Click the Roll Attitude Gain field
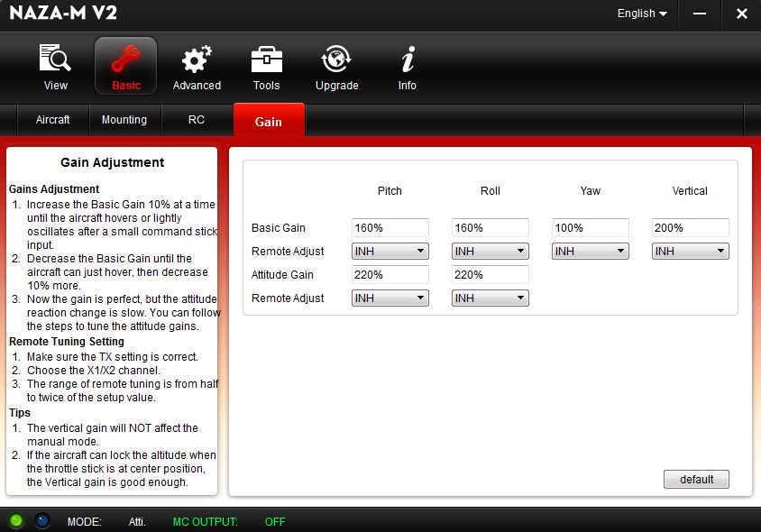 490,275
